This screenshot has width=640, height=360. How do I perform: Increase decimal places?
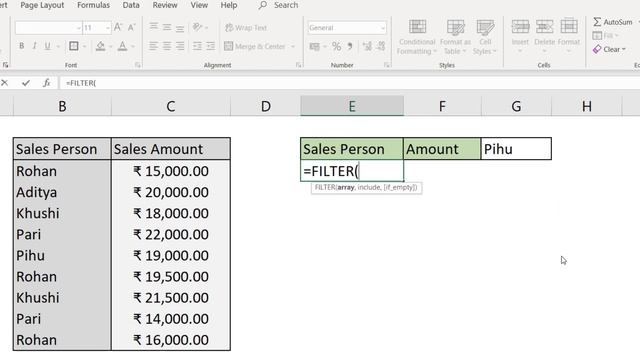[367, 47]
